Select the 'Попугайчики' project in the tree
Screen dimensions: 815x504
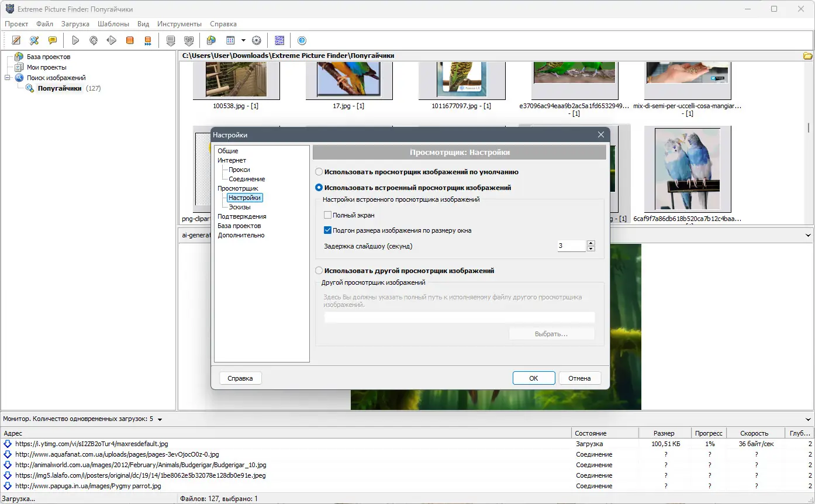[x=60, y=88]
